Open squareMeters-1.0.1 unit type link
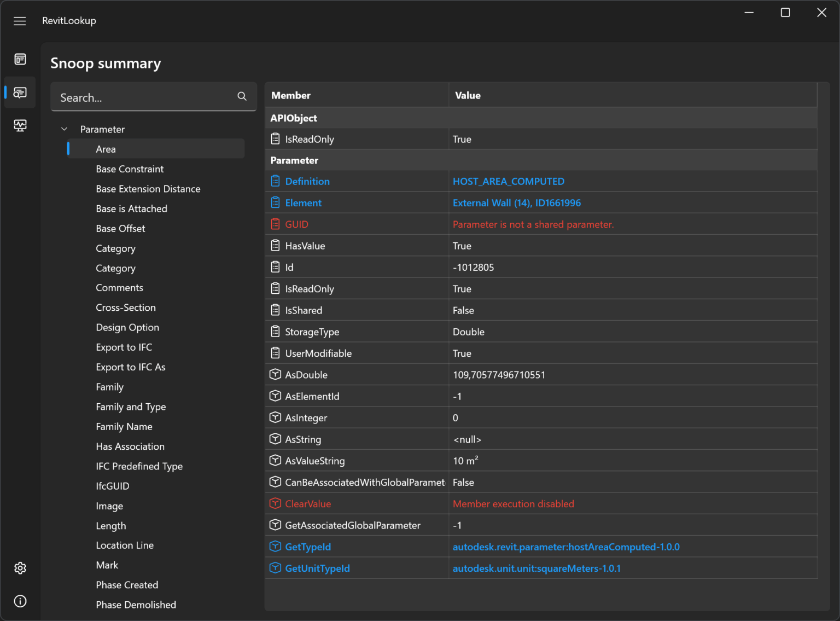 pos(536,568)
